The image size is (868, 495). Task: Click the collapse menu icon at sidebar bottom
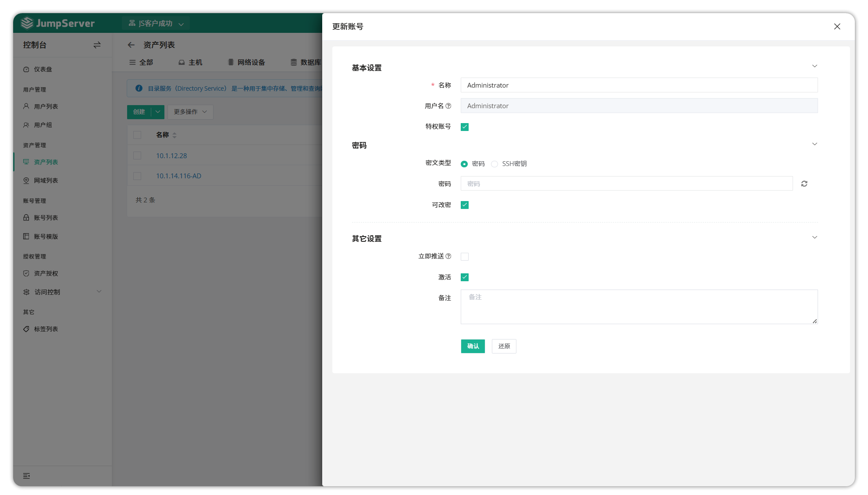tap(27, 476)
